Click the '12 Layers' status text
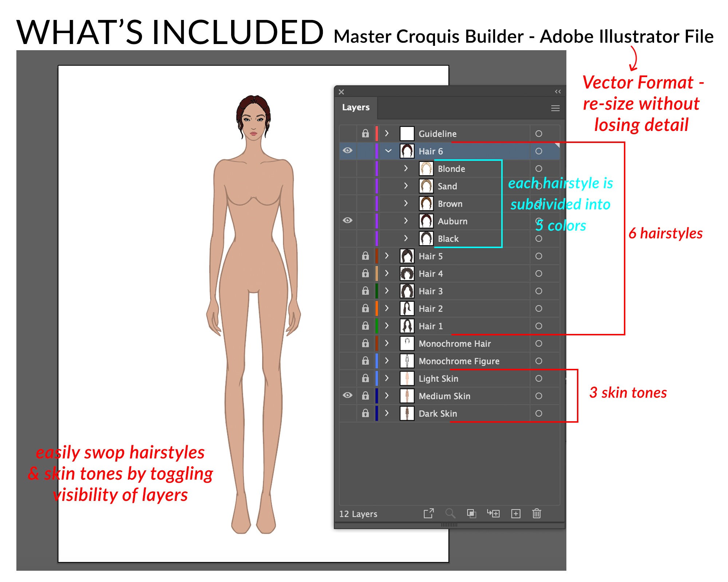Viewport: 728px width, 582px height. 358,514
